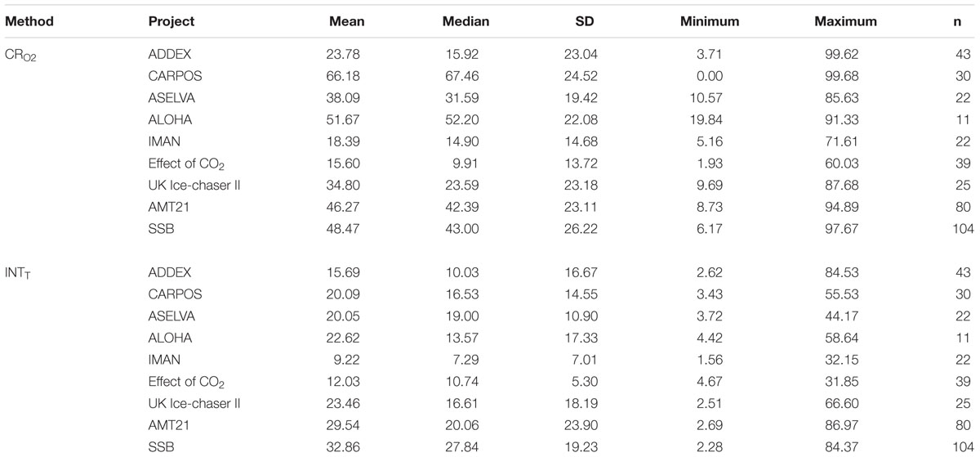
Task: Click the Maximum column header
Action: (845, 22)
